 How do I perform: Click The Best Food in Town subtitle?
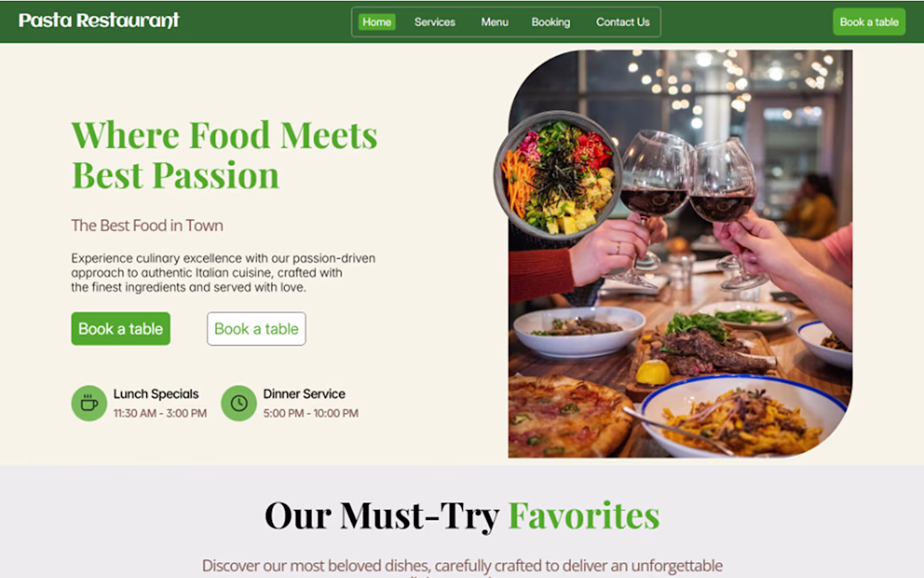pos(147,226)
